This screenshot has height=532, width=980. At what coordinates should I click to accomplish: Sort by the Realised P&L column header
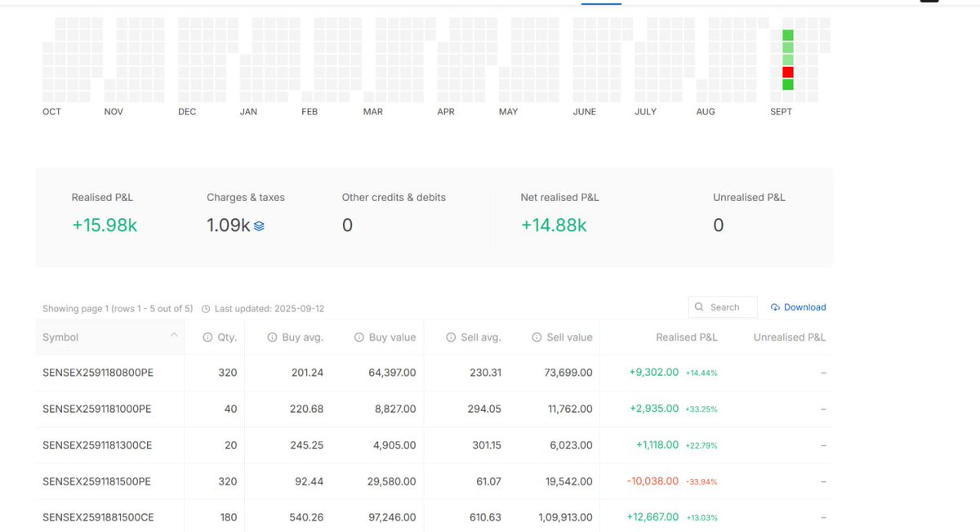pyautogui.click(x=686, y=338)
